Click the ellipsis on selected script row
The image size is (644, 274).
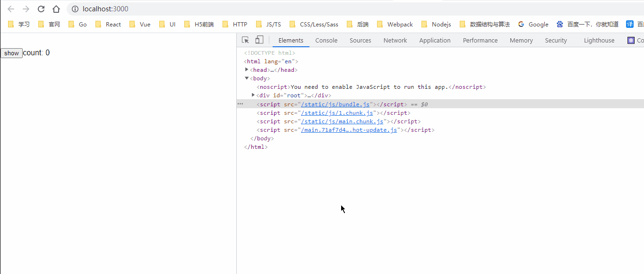point(240,103)
